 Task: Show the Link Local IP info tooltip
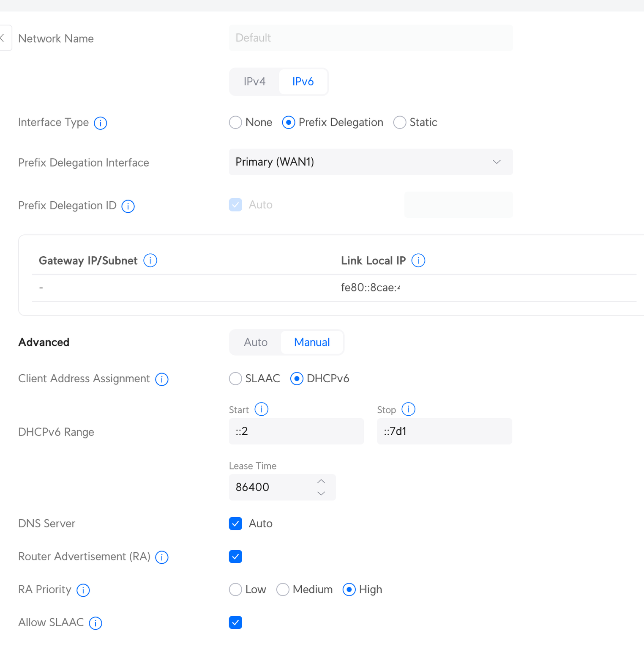pos(418,260)
